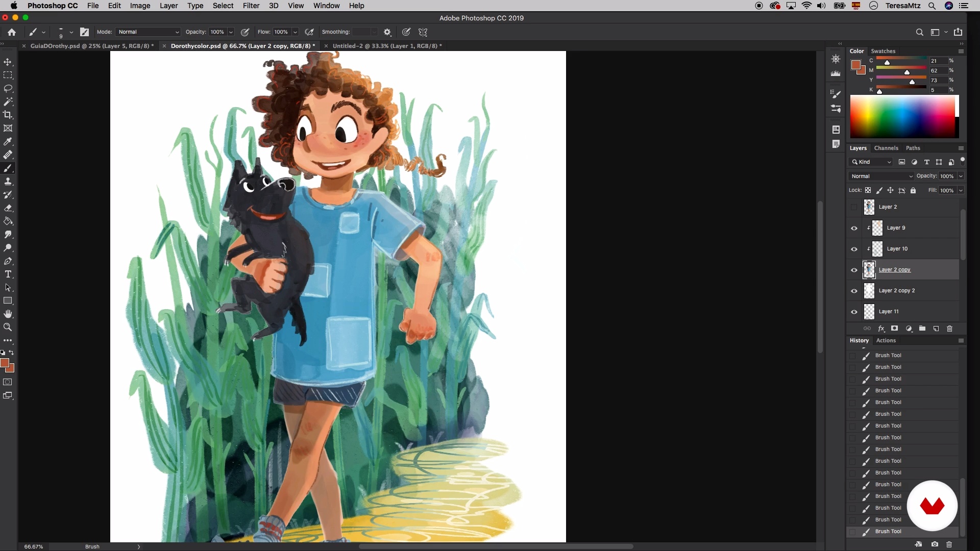Toggle lock all layer attributes
980x551 pixels.
(913, 190)
